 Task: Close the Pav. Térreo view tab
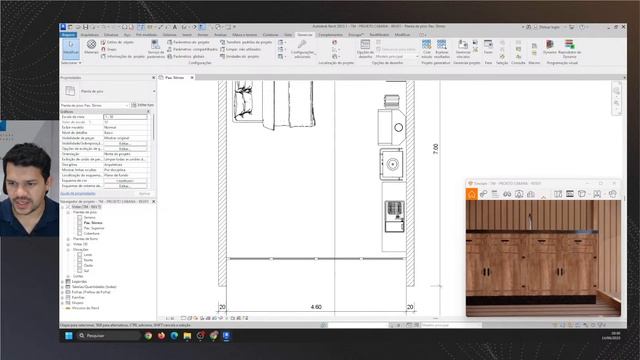pyautogui.click(x=192, y=78)
